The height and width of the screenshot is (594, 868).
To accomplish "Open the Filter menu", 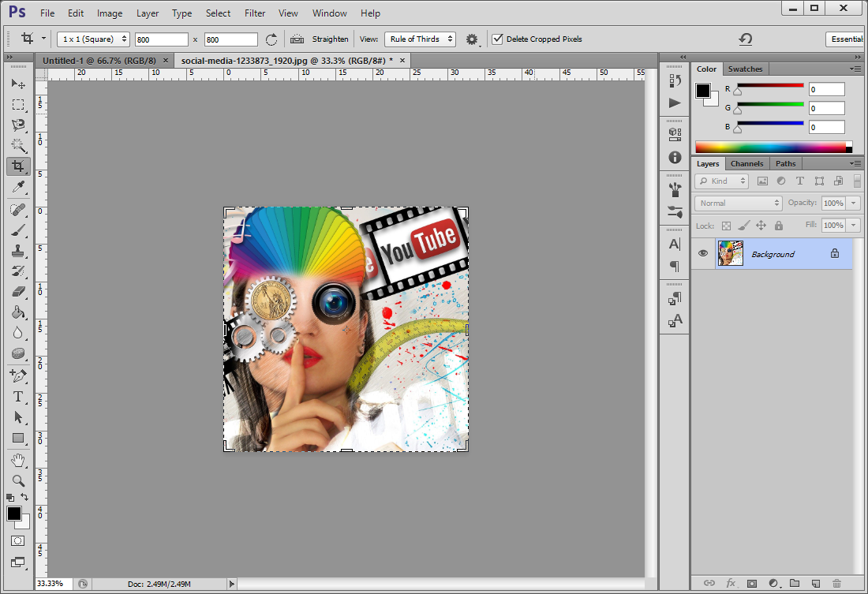I will pos(255,13).
